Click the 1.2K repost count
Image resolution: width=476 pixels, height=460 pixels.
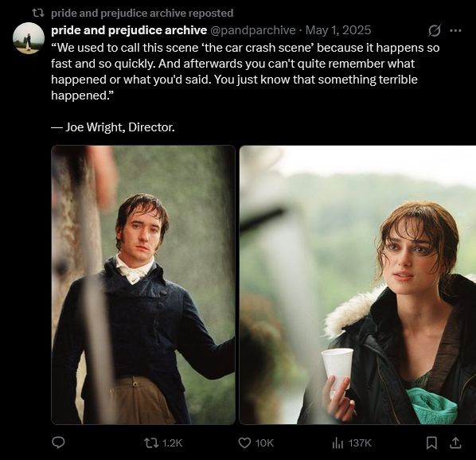click(x=172, y=443)
